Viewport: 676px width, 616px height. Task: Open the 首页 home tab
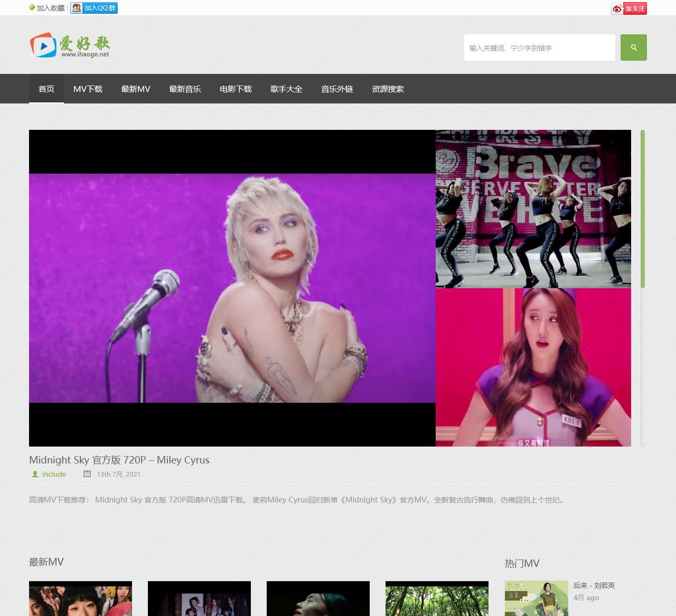pyautogui.click(x=46, y=89)
